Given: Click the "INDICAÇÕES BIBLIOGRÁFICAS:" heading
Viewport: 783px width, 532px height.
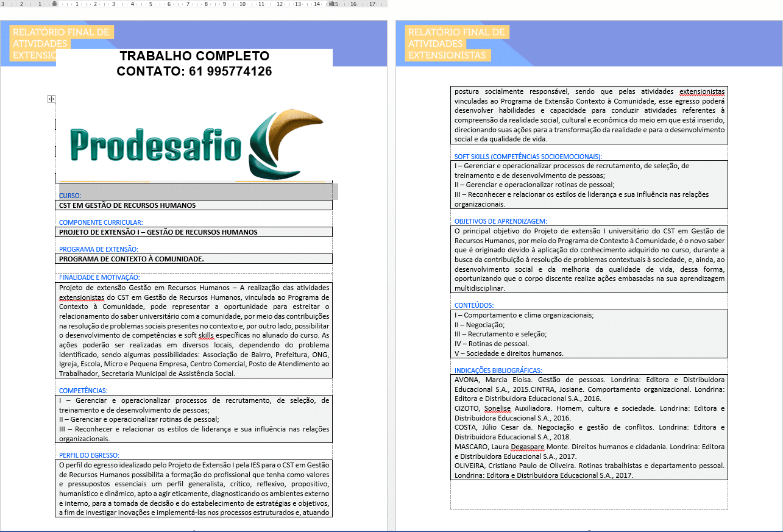Looking at the screenshot, I should tap(498, 371).
